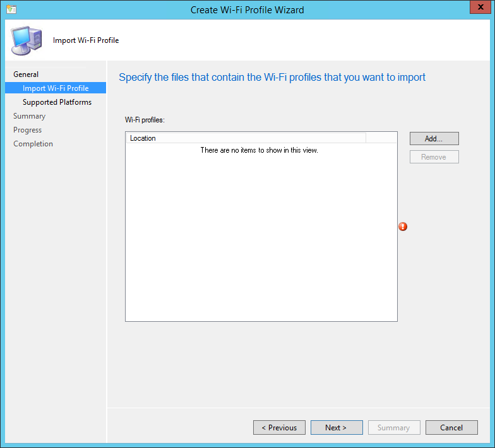Click the Summary button at the bottom
This screenshot has height=448, width=495.
(x=393, y=428)
